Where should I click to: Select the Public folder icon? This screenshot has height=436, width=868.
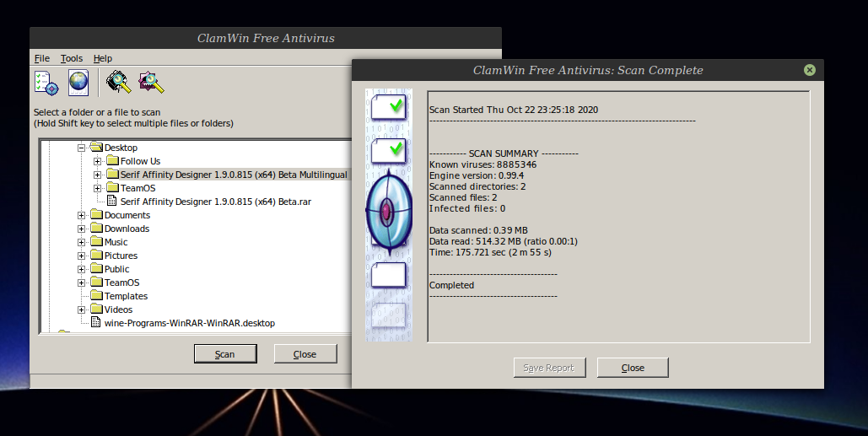96,268
